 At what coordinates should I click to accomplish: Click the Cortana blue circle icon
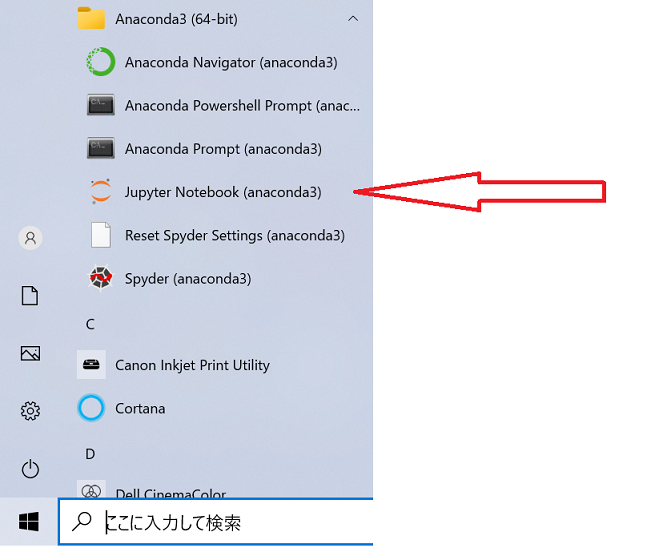91,408
